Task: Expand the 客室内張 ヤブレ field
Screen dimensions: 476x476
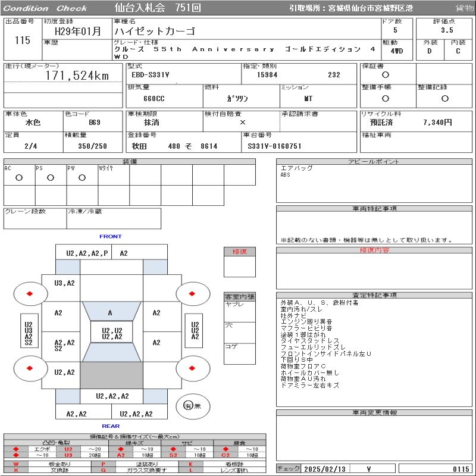Action: click(x=240, y=311)
